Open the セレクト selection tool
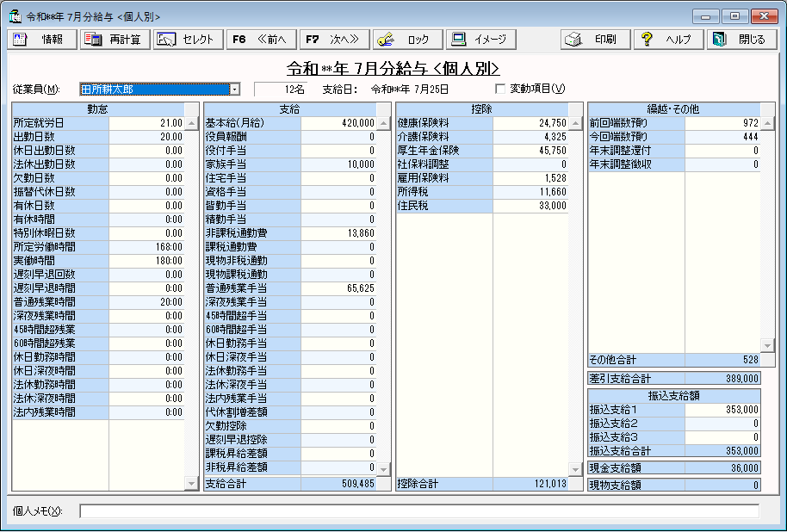Screen dimensions: 787x532 (x=166, y=40)
